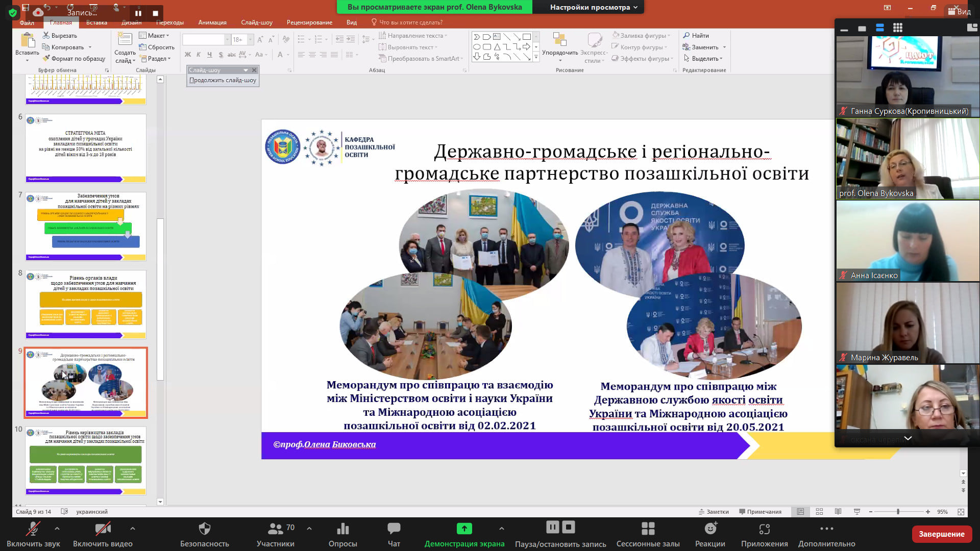Screen dimensions: 980x551
Task: Pause the recording in the title bar
Action: 138,13
